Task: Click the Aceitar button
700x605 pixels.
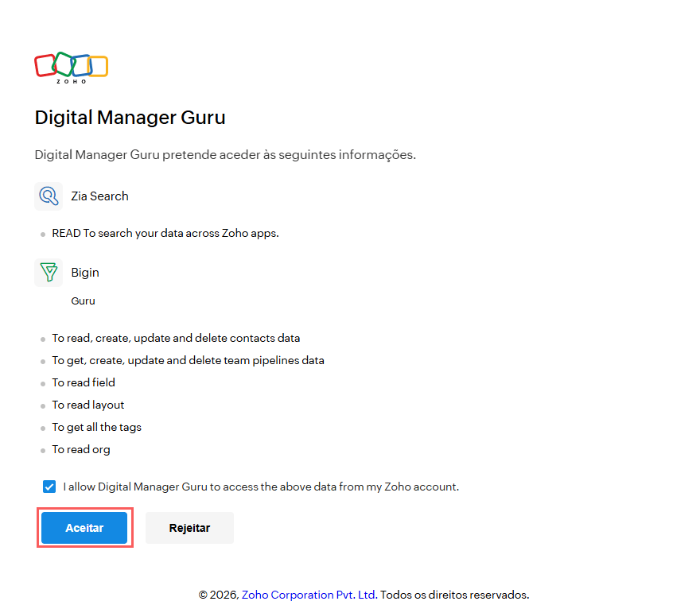Action: tap(84, 528)
